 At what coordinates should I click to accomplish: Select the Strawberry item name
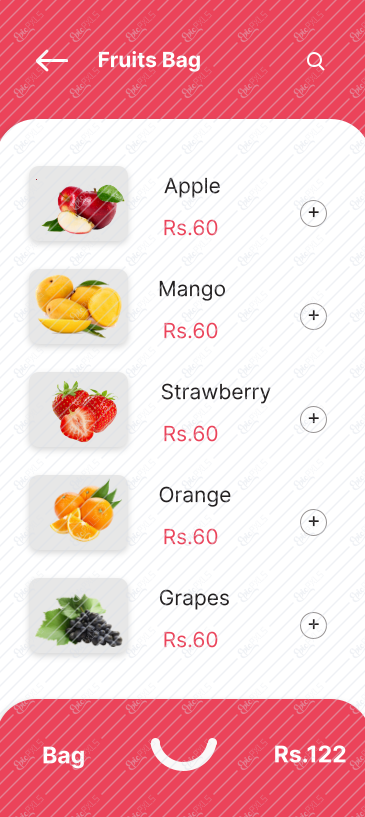pos(216,392)
